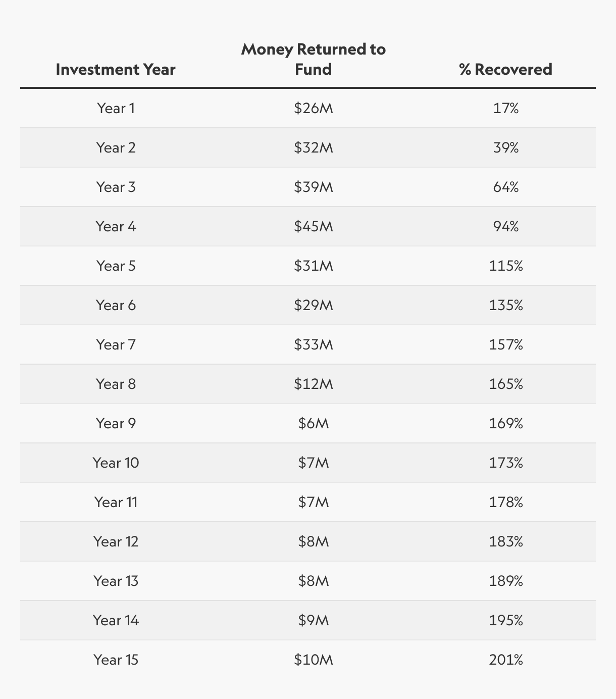Click the $6M money returned cell
Image resolution: width=616 pixels, height=699 pixels.
click(313, 423)
